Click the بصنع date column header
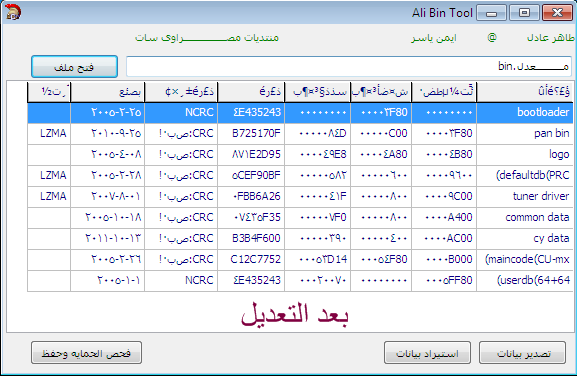The height and width of the screenshot is (376, 577). pyautogui.click(x=107, y=92)
